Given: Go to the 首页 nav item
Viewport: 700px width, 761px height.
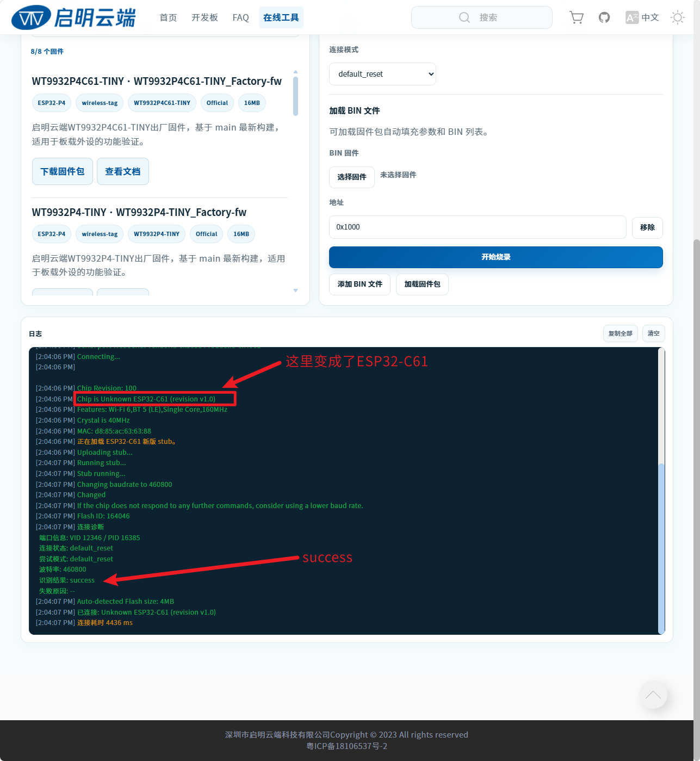Looking at the screenshot, I should click(x=168, y=17).
